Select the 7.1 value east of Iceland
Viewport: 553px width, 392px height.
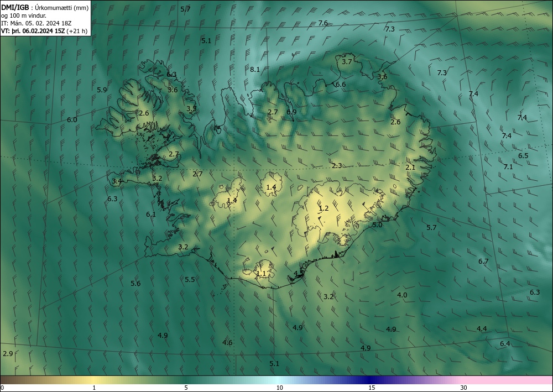(x=508, y=167)
